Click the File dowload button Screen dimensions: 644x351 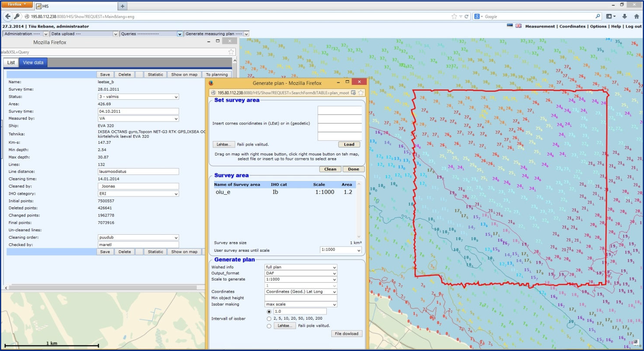(x=347, y=334)
